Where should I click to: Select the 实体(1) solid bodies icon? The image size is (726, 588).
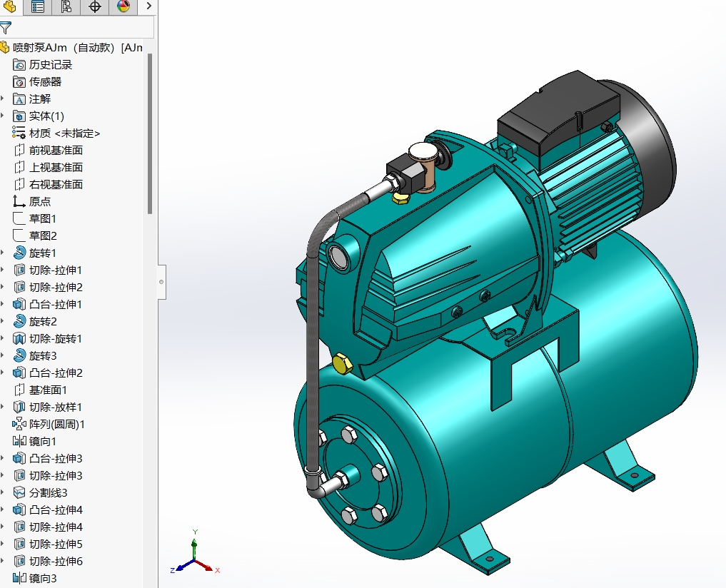coord(19,116)
